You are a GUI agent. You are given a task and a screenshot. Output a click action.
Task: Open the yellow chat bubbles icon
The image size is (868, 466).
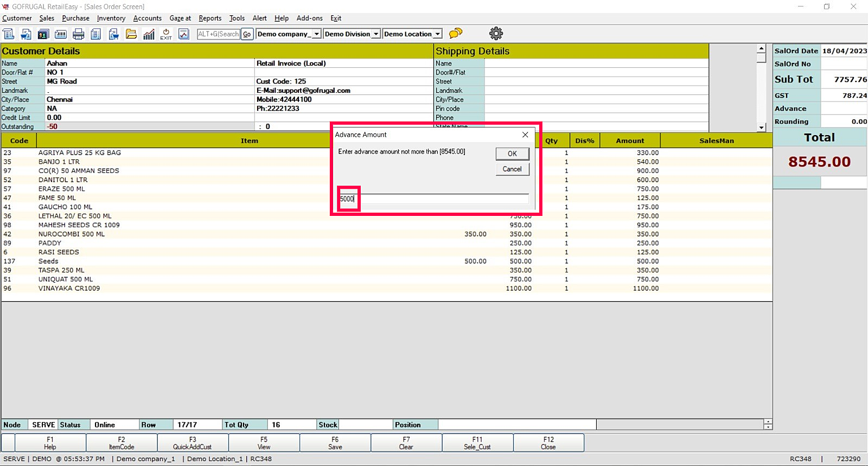(456, 33)
